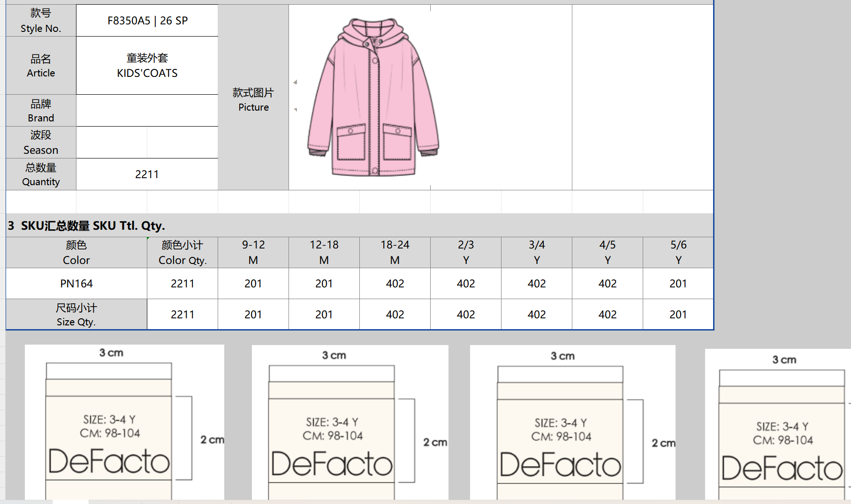Select the first DeFacto size label image
This screenshot has width=851, height=504.
coord(124,422)
